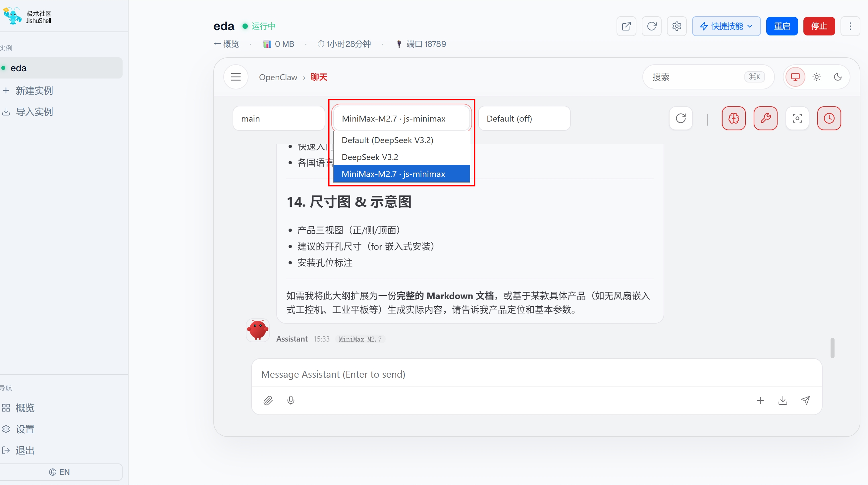Screen dimensions: 868x485
Task: Open the main session dropdown
Action: (279, 118)
